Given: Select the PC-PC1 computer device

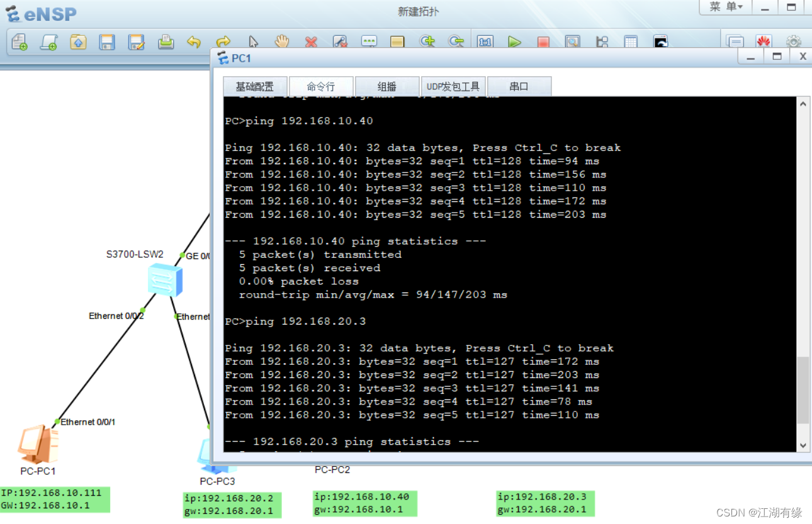Looking at the screenshot, I should [37, 444].
